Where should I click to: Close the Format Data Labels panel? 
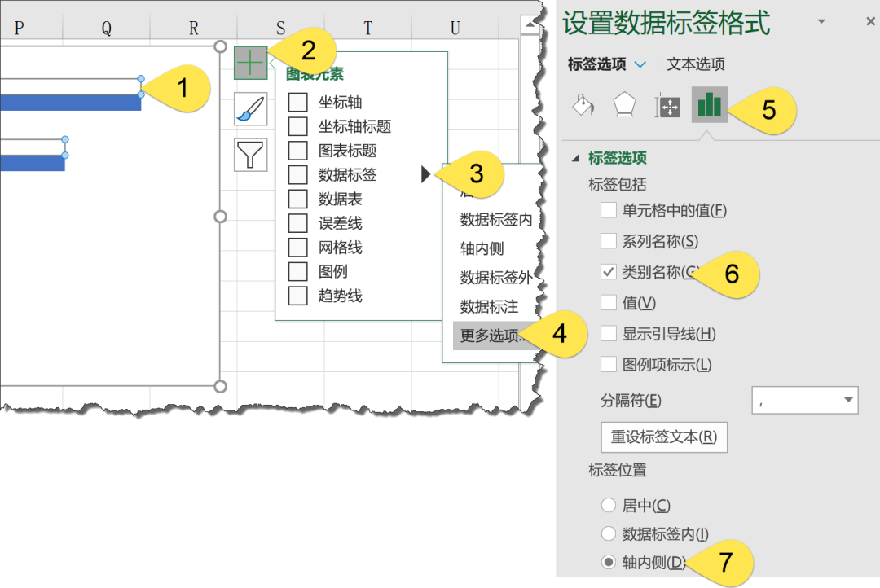870,21
